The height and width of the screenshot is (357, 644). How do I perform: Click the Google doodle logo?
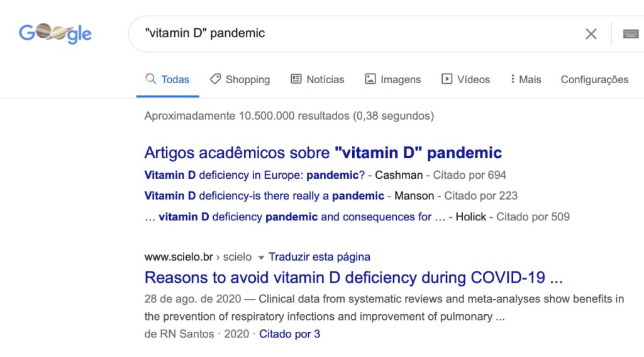pos(55,33)
